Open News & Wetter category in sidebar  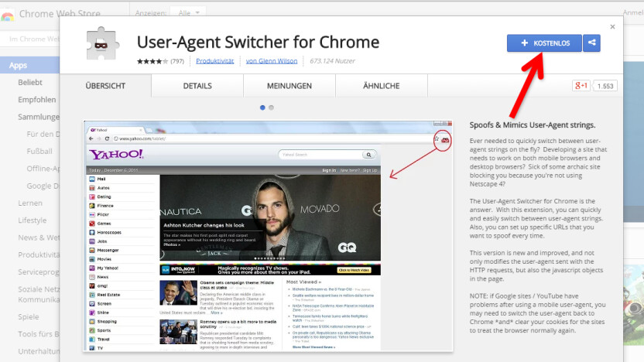(x=39, y=237)
